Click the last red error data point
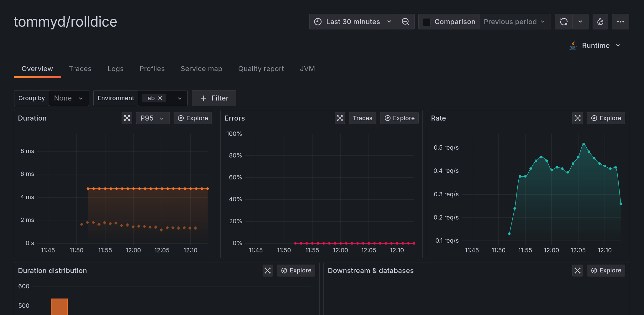Image resolution: width=644 pixels, height=315 pixels. pyautogui.click(x=414, y=243)
